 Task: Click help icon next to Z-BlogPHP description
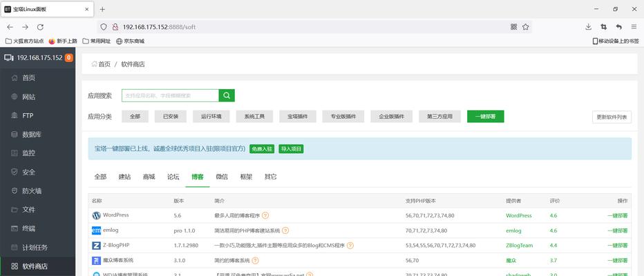[350, 245]
